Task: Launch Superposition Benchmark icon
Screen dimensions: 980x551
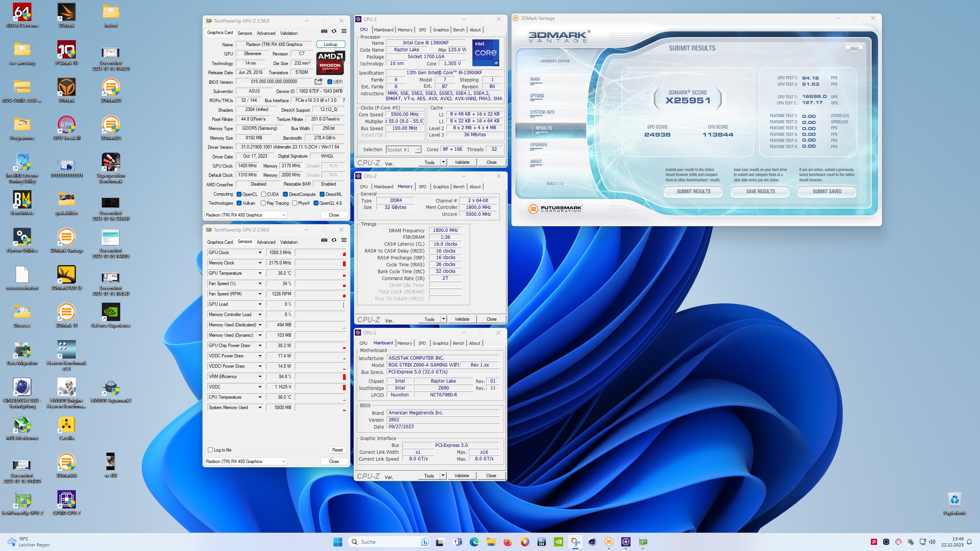Action: 111,168
